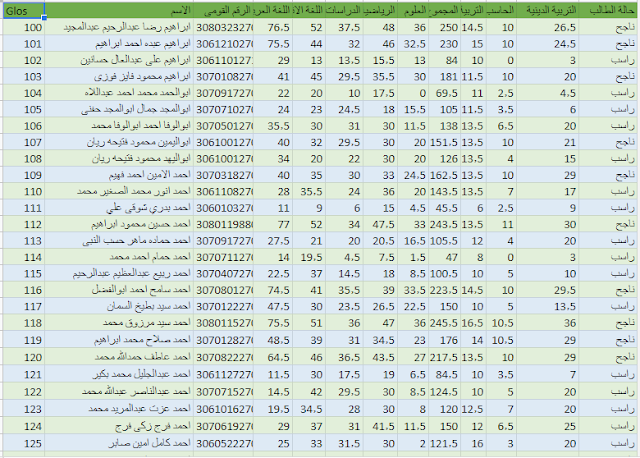Select the total cell showing 69.5
This screenshot has width=640, height=458.
tap(444, 93)
